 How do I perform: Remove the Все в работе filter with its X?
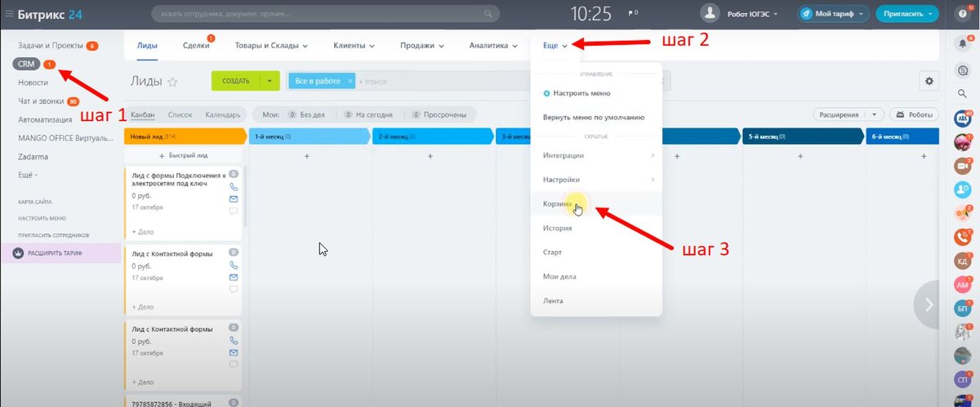[x=350, y=81]
